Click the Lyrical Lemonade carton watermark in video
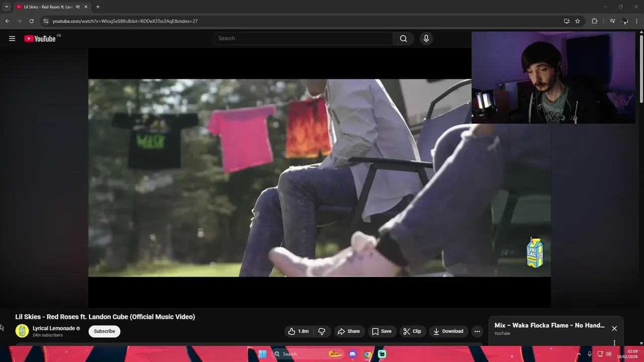Image resolution: width=644 pixels, height=362 pixels. click(x=535, y=252)
